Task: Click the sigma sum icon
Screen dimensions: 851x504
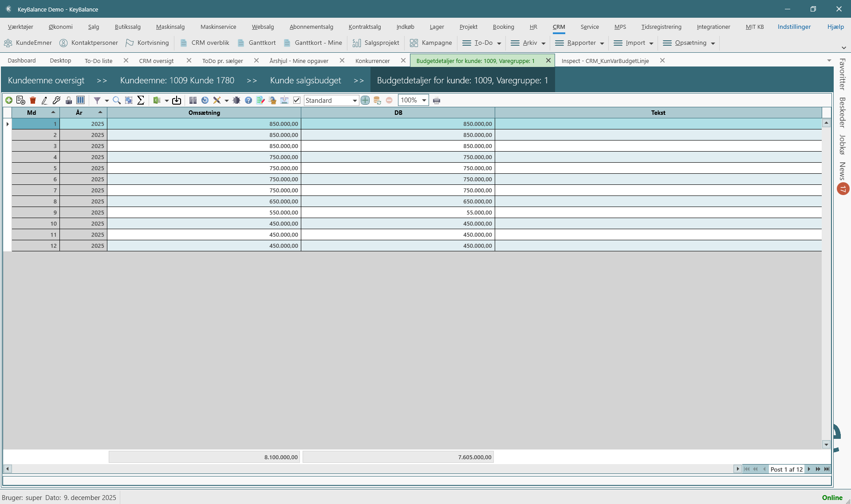Action: click(x=141, y=101)
